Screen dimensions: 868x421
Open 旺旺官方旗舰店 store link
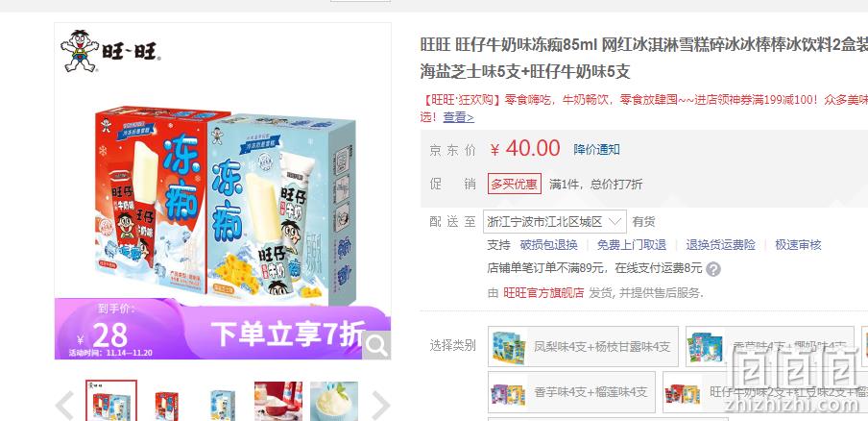(x=543, y=292)
